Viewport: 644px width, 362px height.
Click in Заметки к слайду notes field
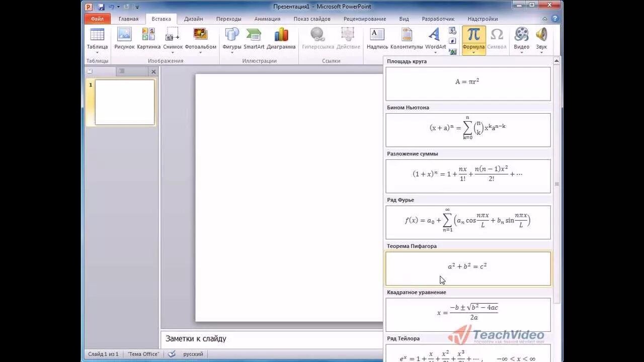[272, 339]
